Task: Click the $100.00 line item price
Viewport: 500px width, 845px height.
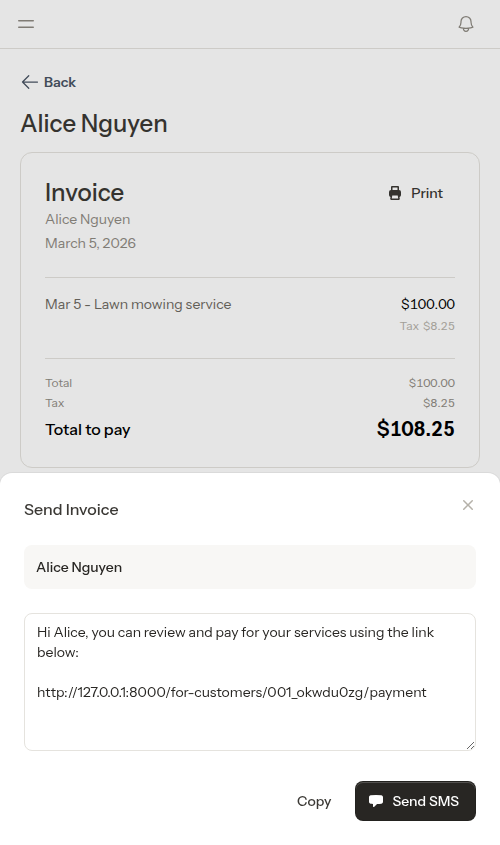Action: coord(428,304)
